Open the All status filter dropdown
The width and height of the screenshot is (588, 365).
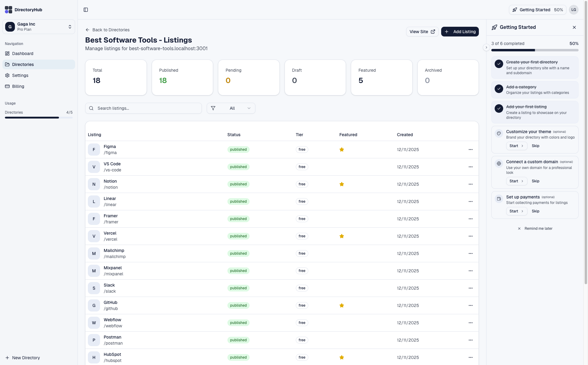tap(231, 108)
